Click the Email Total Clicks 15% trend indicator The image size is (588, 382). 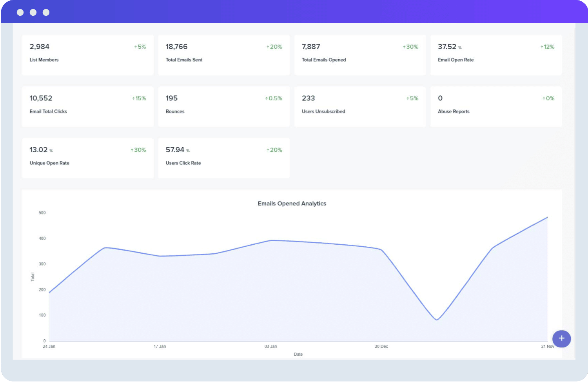pyautogui.click(x=139, y=98)
